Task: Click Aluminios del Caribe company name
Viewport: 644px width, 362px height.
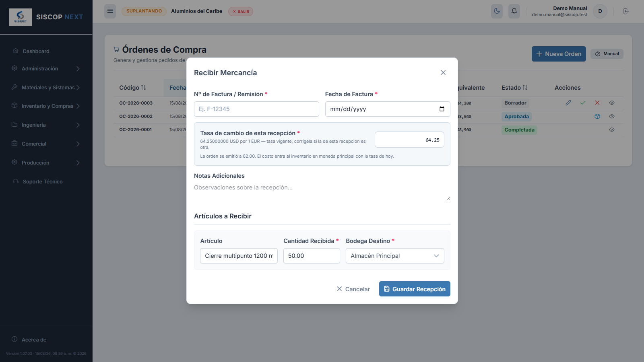Action: pos(196,11)
